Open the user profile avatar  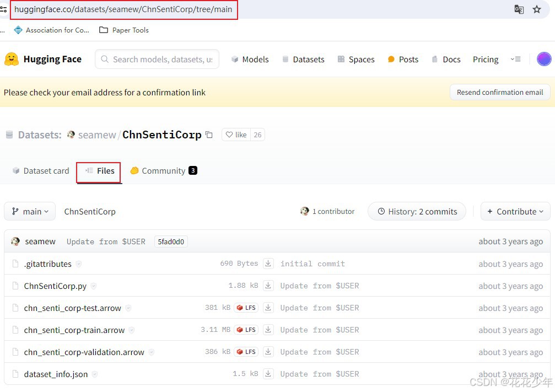point(543,59)
